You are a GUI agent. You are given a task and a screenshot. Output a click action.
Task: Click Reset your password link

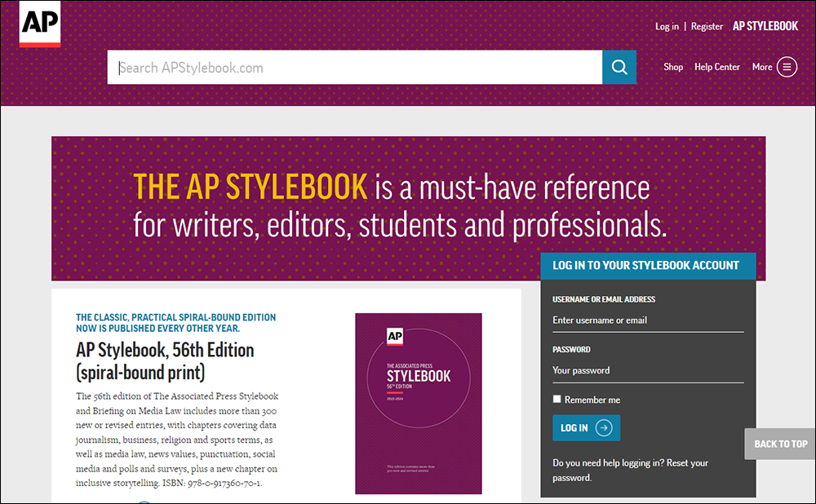tap(630, 471)
